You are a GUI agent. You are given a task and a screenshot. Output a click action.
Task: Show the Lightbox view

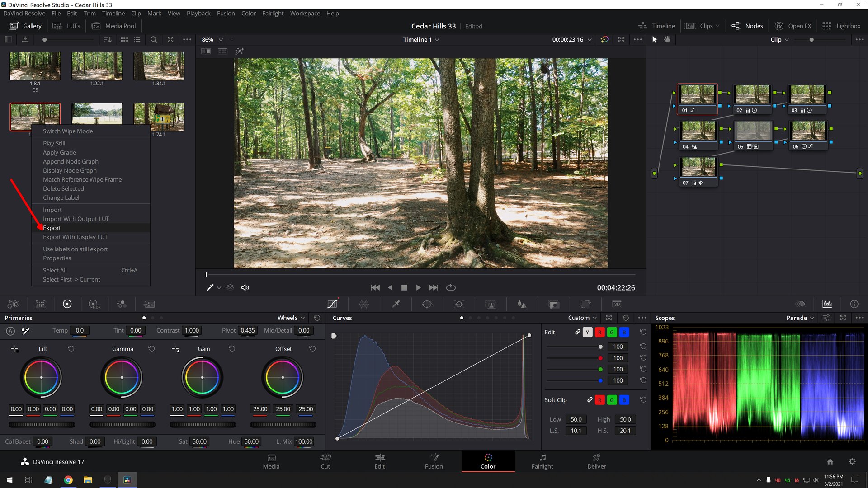tap(841, 26)
